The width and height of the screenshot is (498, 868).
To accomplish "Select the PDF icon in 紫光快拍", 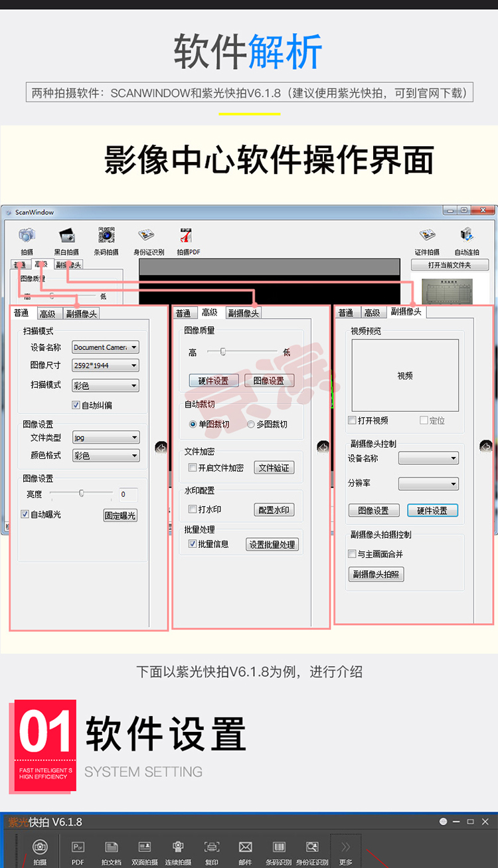I will tap(78, 847).
